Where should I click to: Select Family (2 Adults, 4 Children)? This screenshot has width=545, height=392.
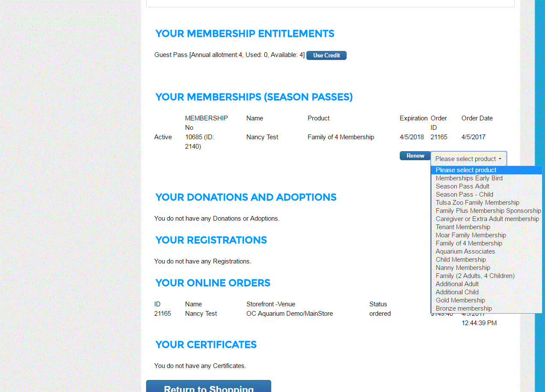coord(475,276)
